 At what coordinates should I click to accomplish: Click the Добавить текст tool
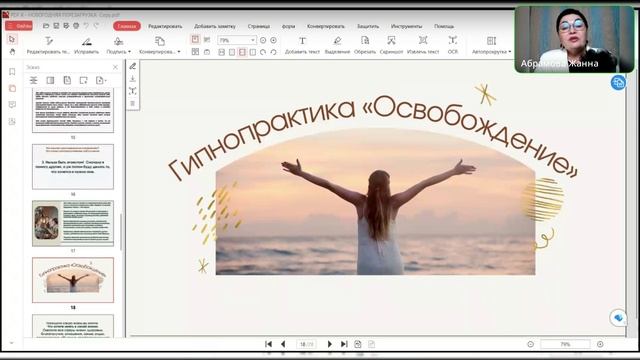[x=302, y=45]
